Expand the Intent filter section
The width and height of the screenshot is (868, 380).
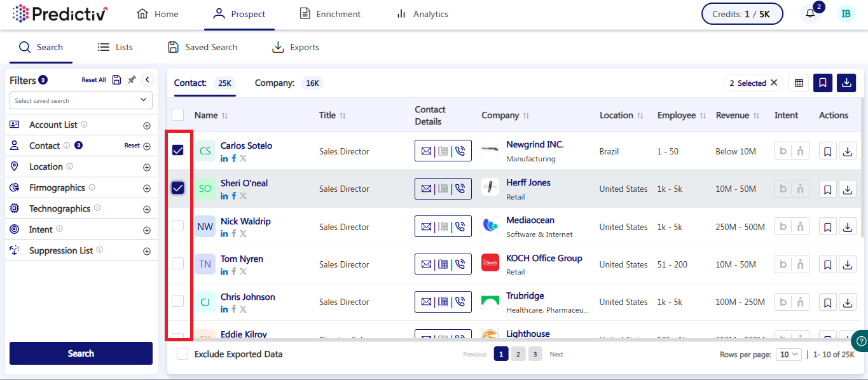(147, 231)
